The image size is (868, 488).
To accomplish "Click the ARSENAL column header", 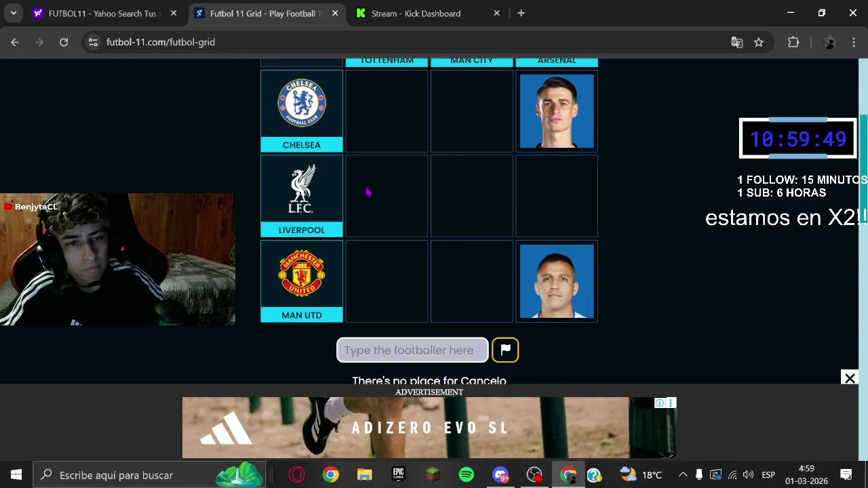I will coord(557,62).
